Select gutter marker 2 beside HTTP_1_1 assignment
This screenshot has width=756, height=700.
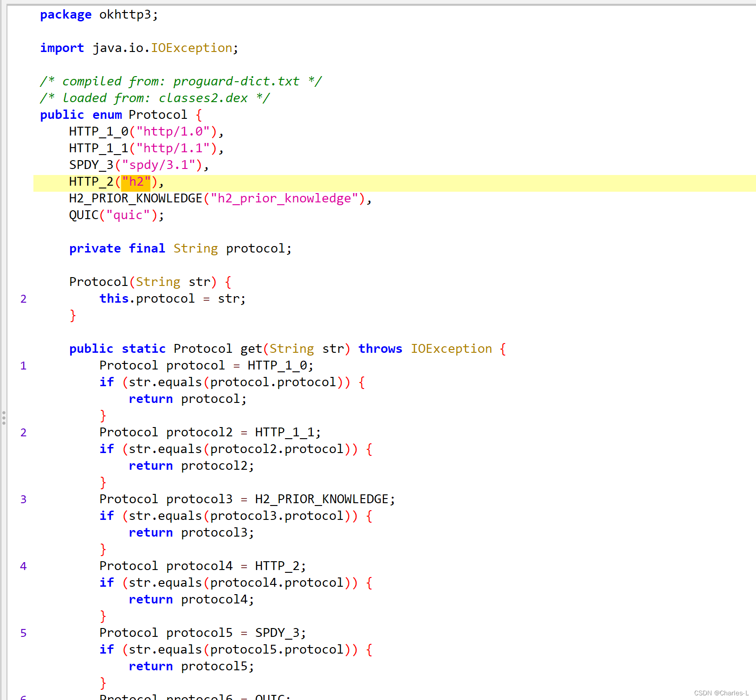pos(23,433)
